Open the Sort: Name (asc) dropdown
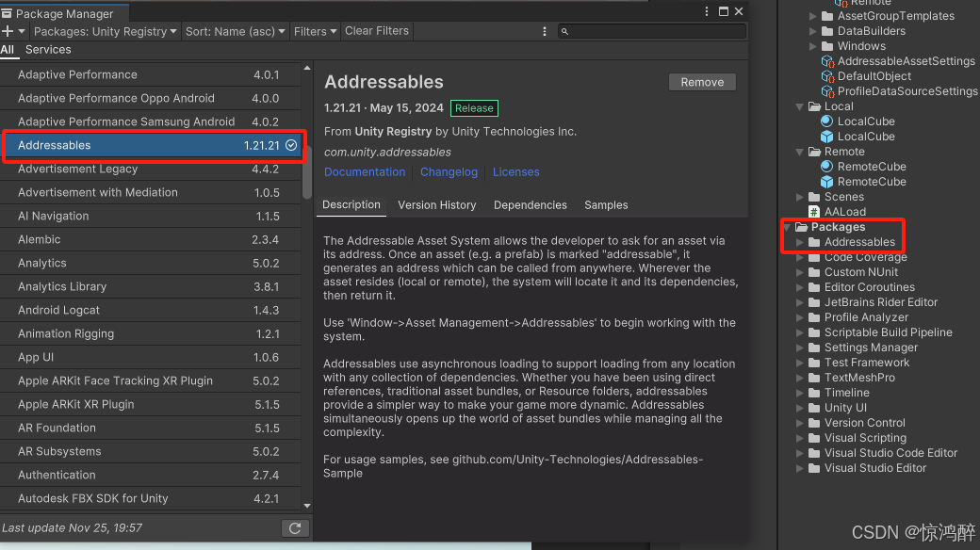980x550 pixels. point(235,31)
